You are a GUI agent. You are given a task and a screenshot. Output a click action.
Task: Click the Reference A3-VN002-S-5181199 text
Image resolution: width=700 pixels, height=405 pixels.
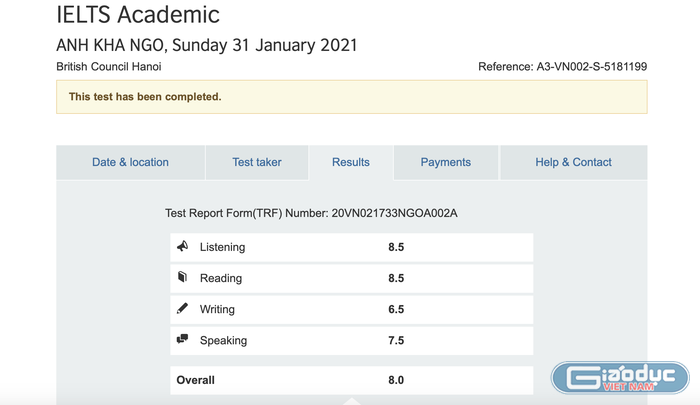pos(562,67)
